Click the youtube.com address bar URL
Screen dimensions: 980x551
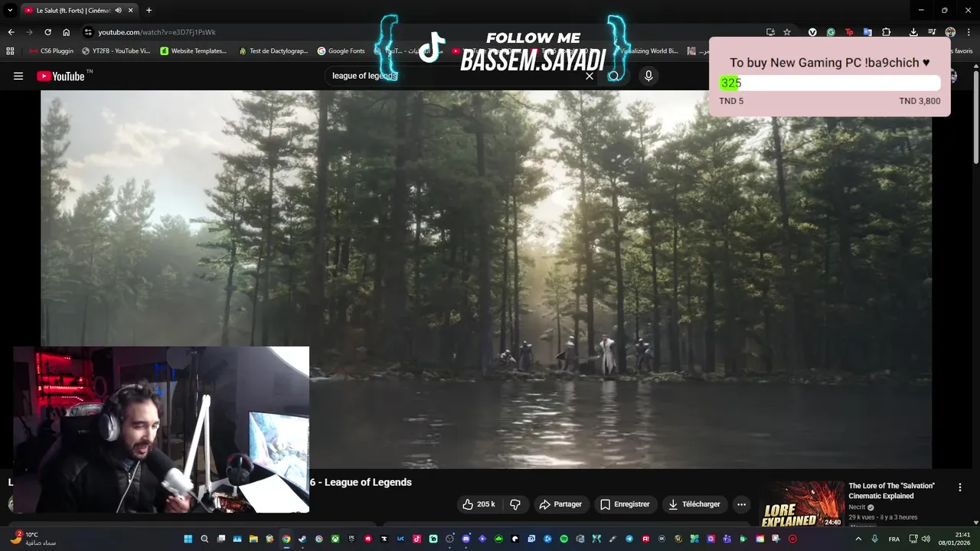[x=157, y=32]
